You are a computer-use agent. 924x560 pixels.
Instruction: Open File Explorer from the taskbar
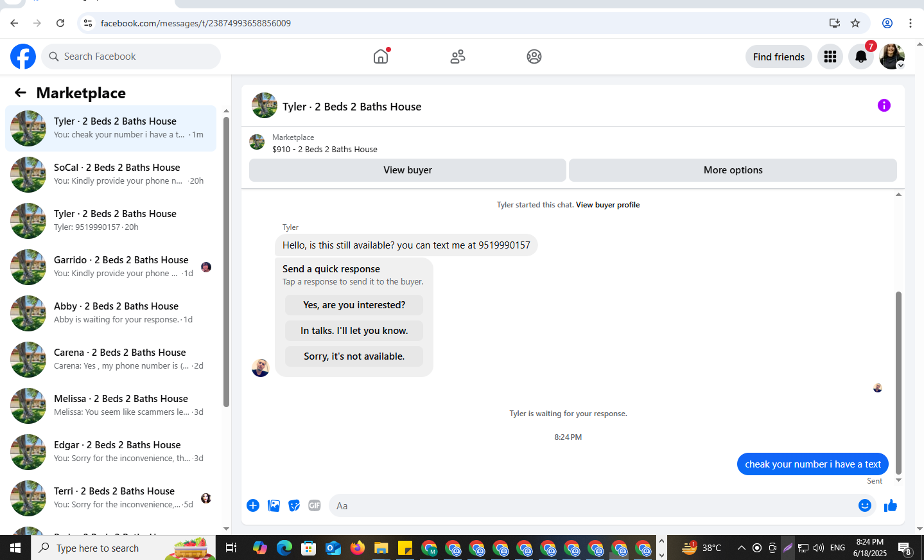click(x=381, y=548)
